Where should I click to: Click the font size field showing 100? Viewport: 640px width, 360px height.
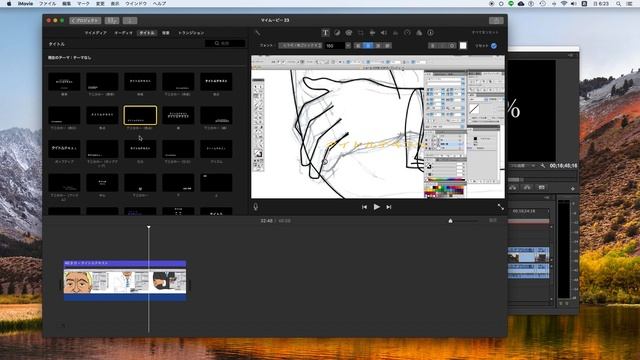pos(334,46)
